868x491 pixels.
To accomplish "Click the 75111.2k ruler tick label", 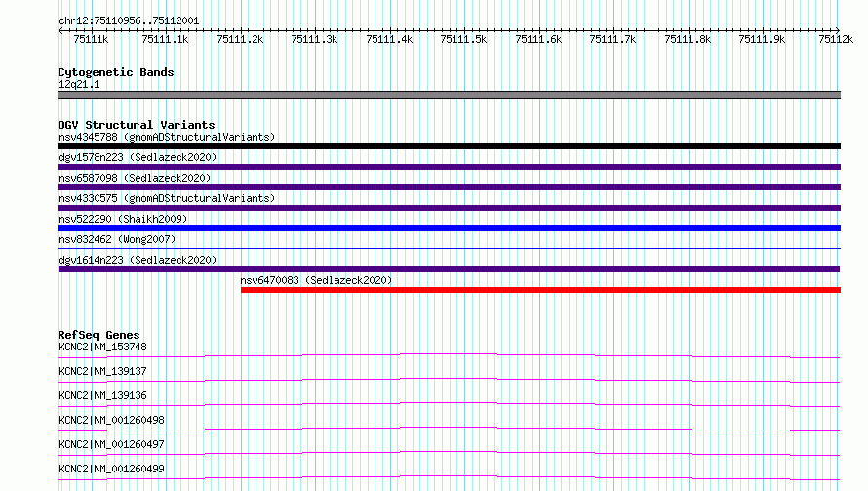I will click(240, 39).
